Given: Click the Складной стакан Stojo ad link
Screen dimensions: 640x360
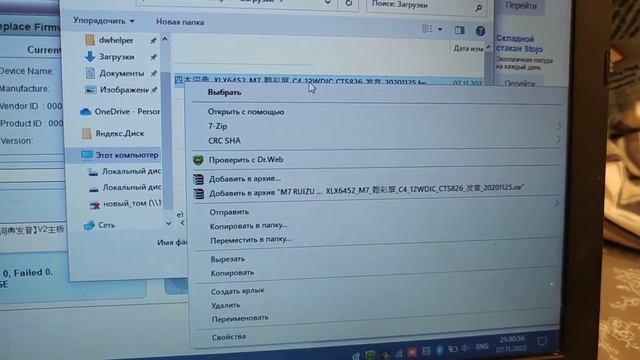Looking at the screenshot, I should pos(519,44).
